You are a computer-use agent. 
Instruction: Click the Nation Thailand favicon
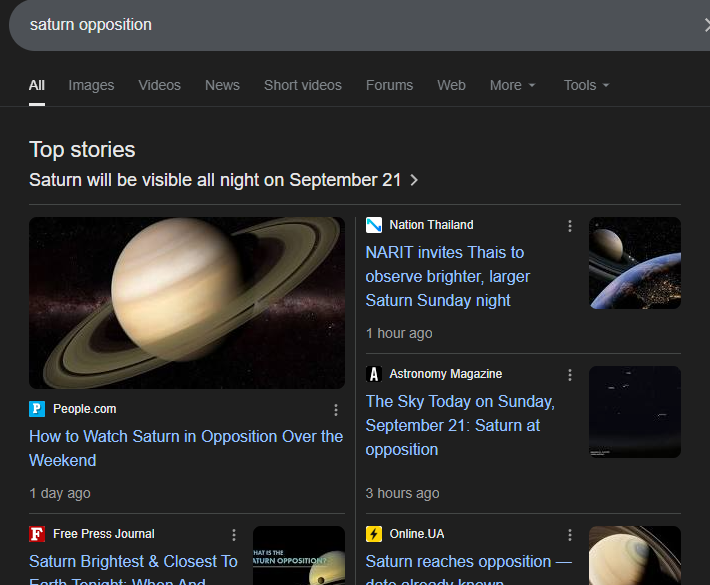click(374, 225)
